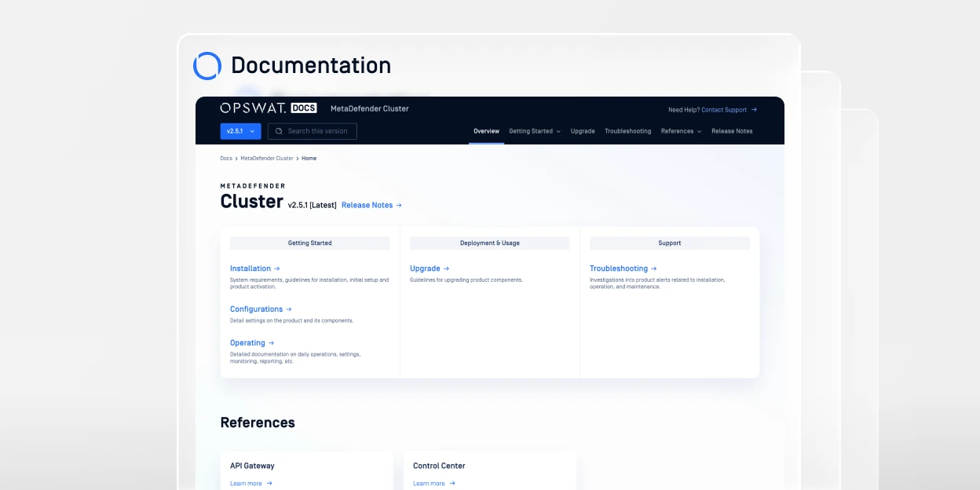
Task: Click the arrow icon next to Troubleshooting
Action: pos(654,269)
